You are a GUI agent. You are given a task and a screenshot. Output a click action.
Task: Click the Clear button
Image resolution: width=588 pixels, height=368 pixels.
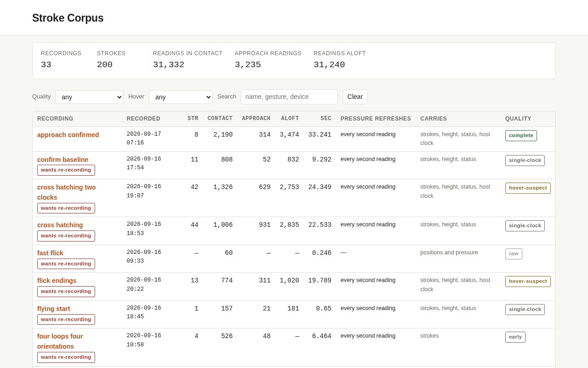pyautogui.click(x=355, y=97)
